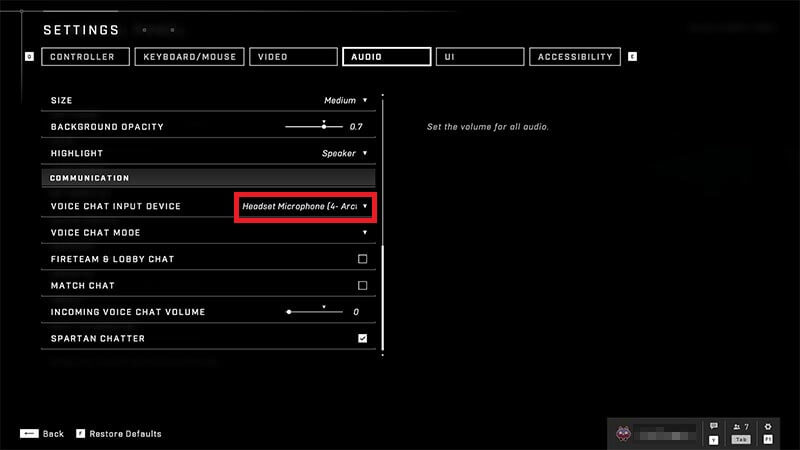The height and width of the screenshot is (450, 800).
Task: Open Voice Chat Input Device dropdown
Action: (x=305, y=207)
